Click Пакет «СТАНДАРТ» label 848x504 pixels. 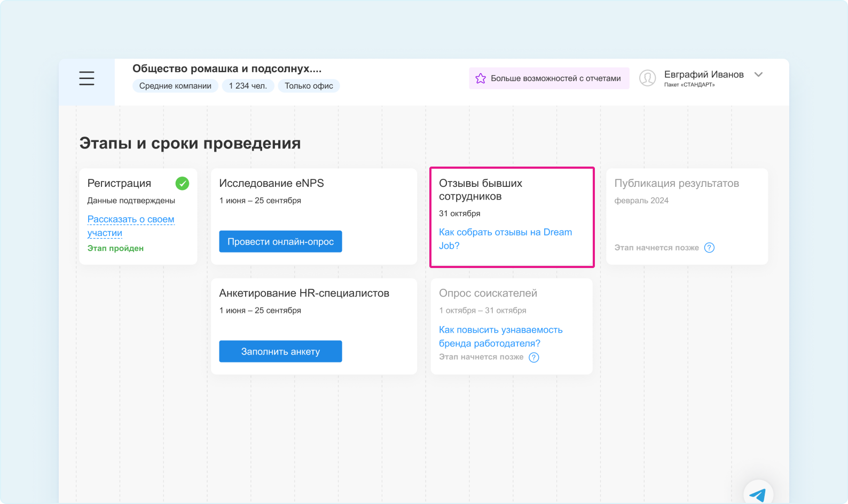pyautogui.click(x=689, y=85)
